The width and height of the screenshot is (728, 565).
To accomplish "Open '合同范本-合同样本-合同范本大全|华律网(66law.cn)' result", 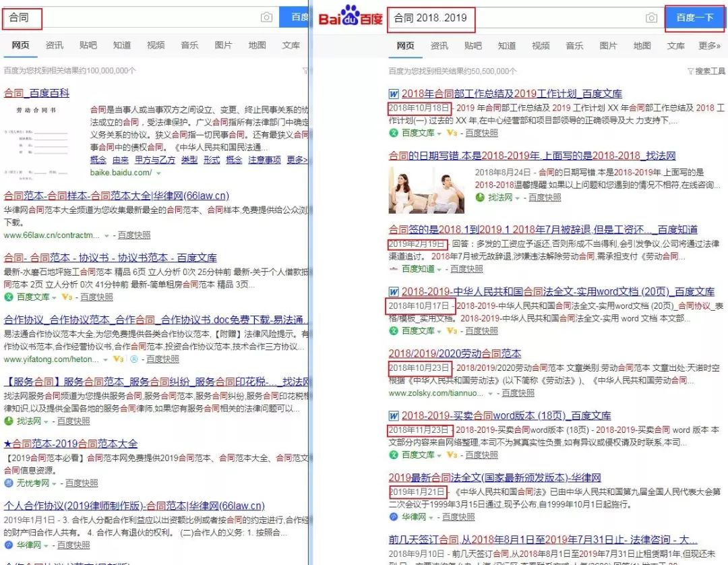I will click(117, 196).
